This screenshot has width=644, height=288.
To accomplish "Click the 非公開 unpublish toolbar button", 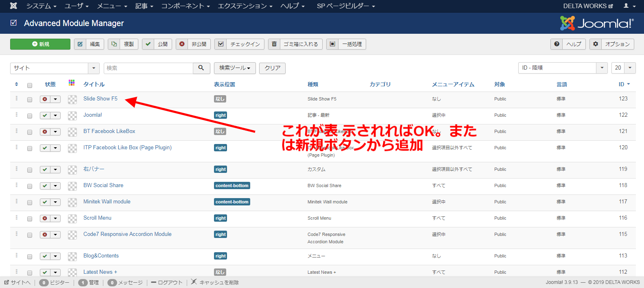I will click(x=193, y=44).
